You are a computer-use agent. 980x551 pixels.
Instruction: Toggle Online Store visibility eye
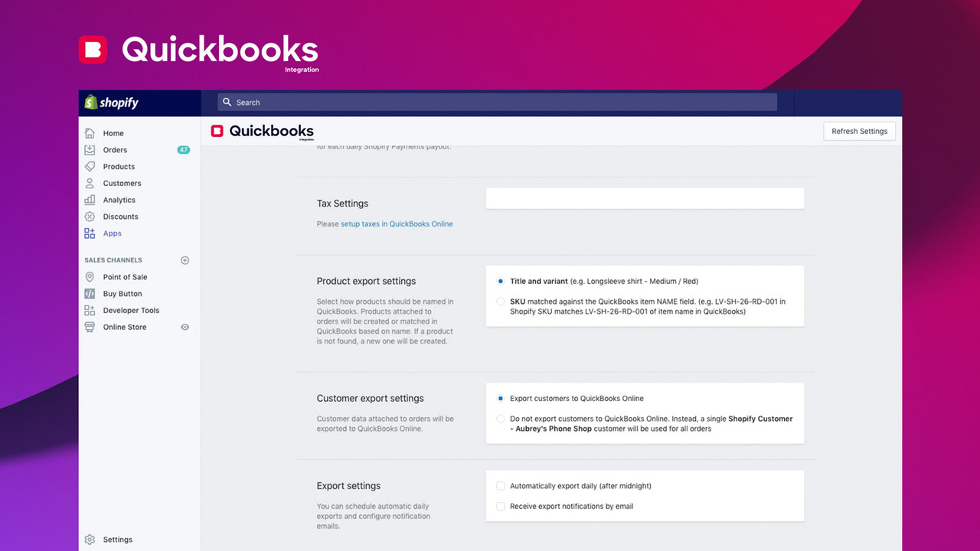(x=184, y=327)
